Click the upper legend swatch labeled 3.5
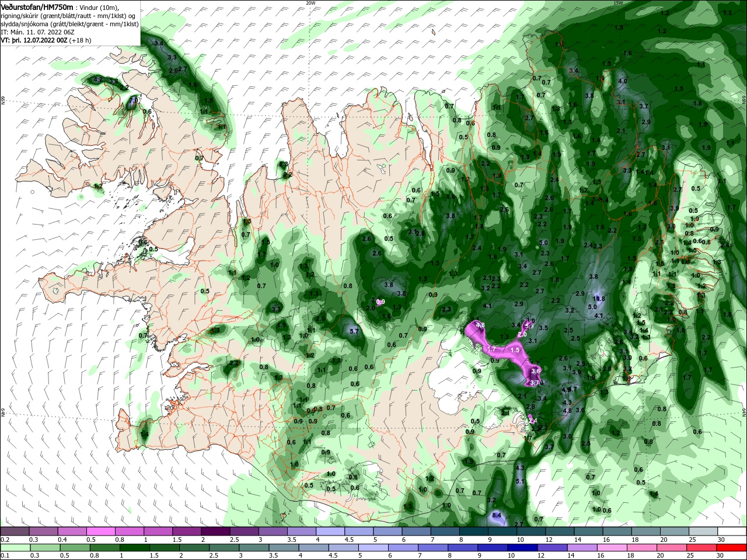Screen dimensions: 747x560 click(x=301, y=531)
